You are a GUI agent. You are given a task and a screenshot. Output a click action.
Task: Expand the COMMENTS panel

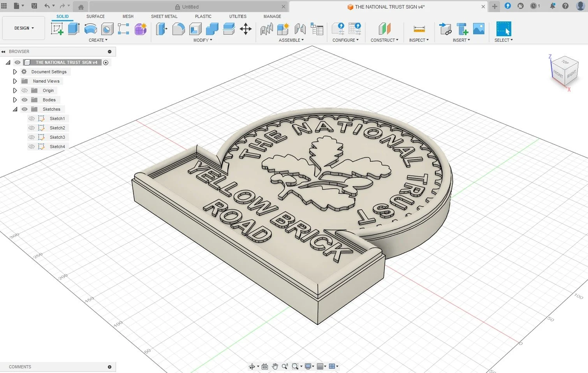(x=109, y=367)
